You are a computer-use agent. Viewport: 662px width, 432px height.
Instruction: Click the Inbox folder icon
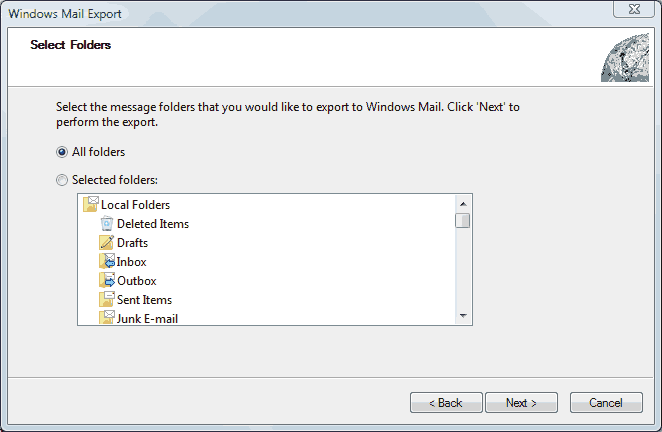pyautogui.click(x=107, y=261)
